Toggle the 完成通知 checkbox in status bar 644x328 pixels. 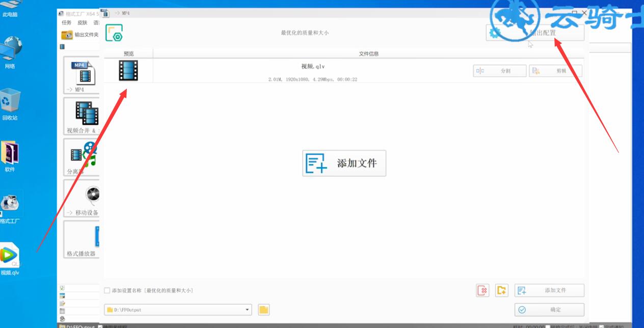[602, 326]
